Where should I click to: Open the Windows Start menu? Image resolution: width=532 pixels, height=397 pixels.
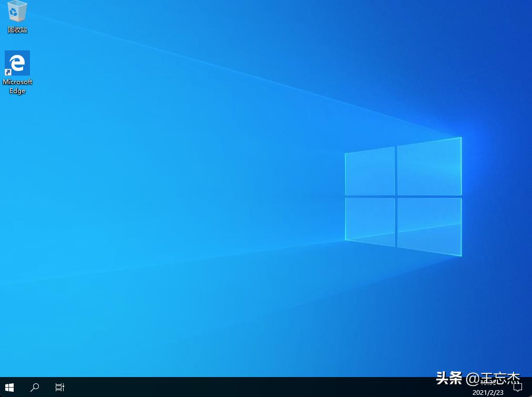tap(9, 387)
